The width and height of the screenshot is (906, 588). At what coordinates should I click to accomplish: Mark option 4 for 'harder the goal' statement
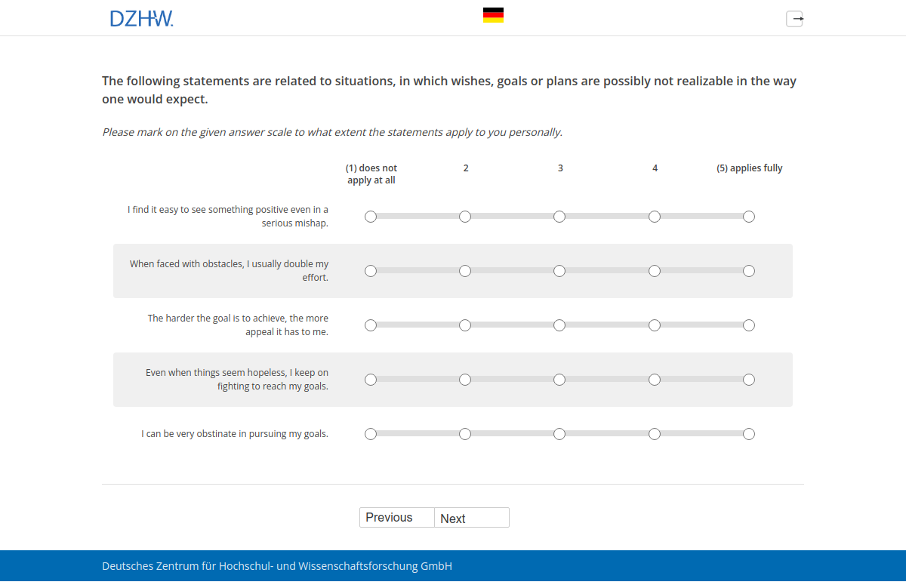655,325
